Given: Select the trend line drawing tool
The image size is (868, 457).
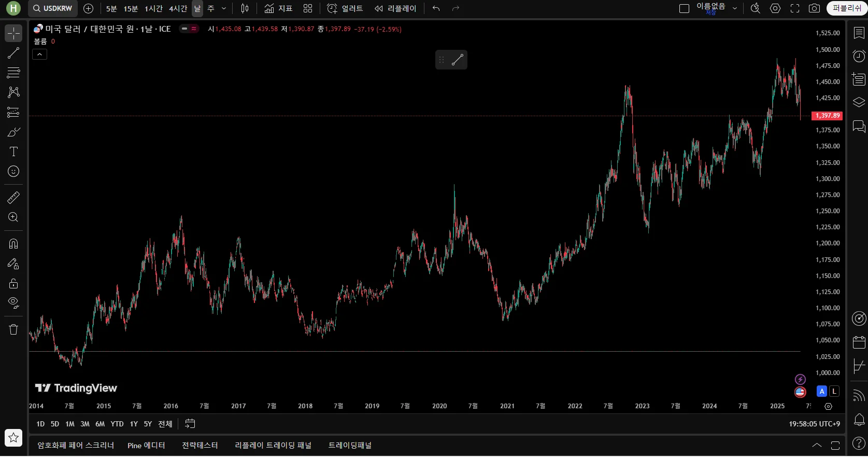Looking at the screenshot, I should pos(13,53).
